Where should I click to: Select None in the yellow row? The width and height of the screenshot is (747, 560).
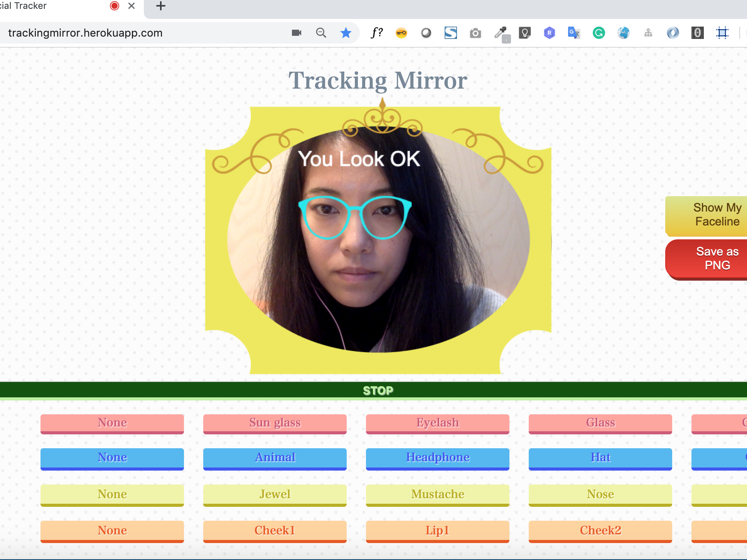click(x=112, y=495)
